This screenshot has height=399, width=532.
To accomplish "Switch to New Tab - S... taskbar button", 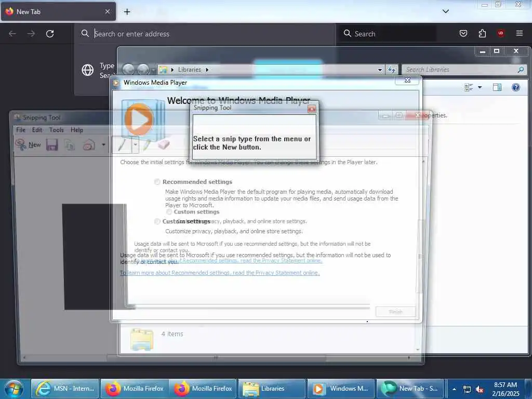I will tap(410, 389).
